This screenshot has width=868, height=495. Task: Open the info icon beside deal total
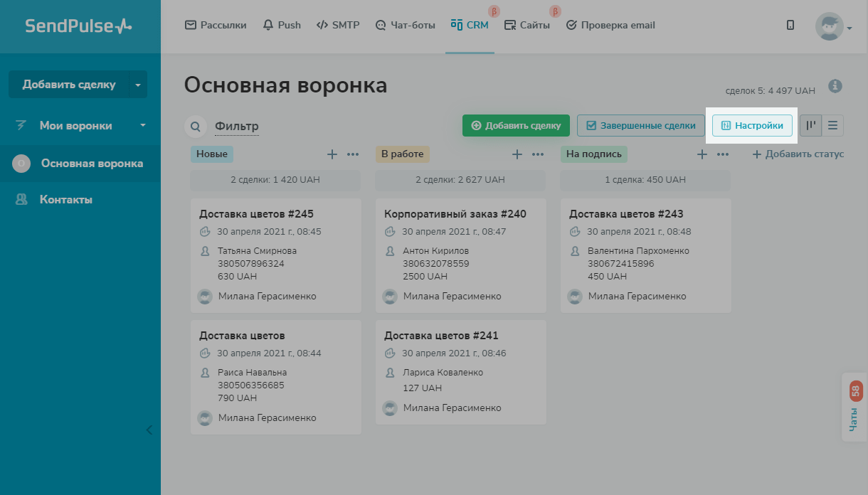pos(835,86)
